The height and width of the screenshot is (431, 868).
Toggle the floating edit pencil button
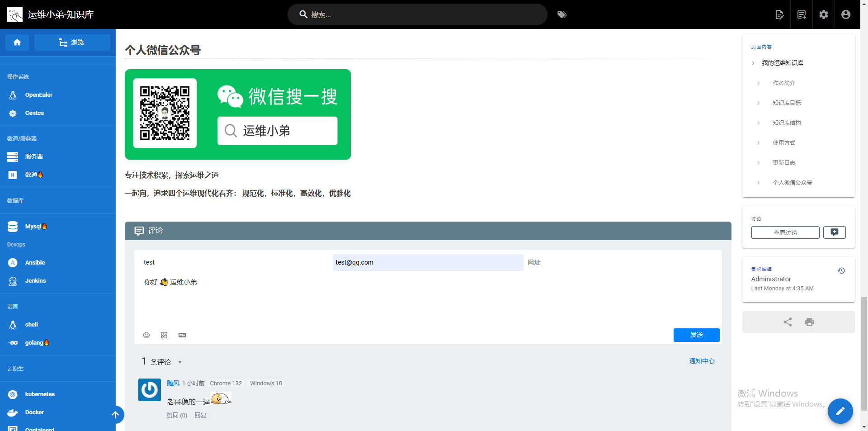tap(840, 411)
